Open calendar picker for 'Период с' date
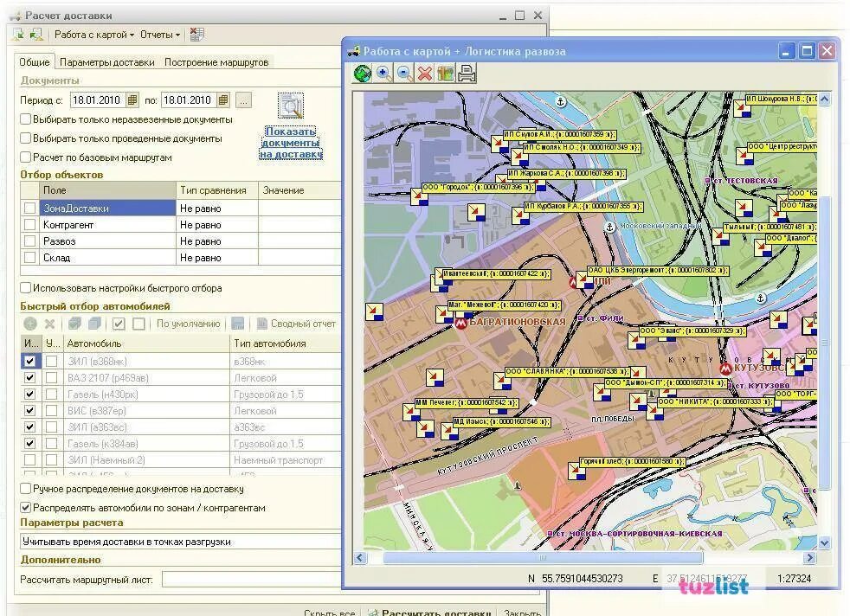 pyautogui.click(x=132, y=100)
